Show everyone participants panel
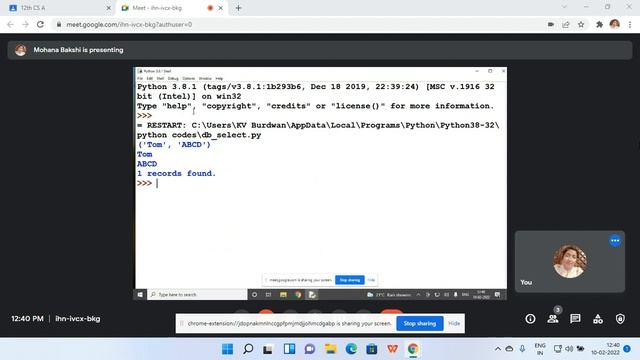 tap(553, 319)
